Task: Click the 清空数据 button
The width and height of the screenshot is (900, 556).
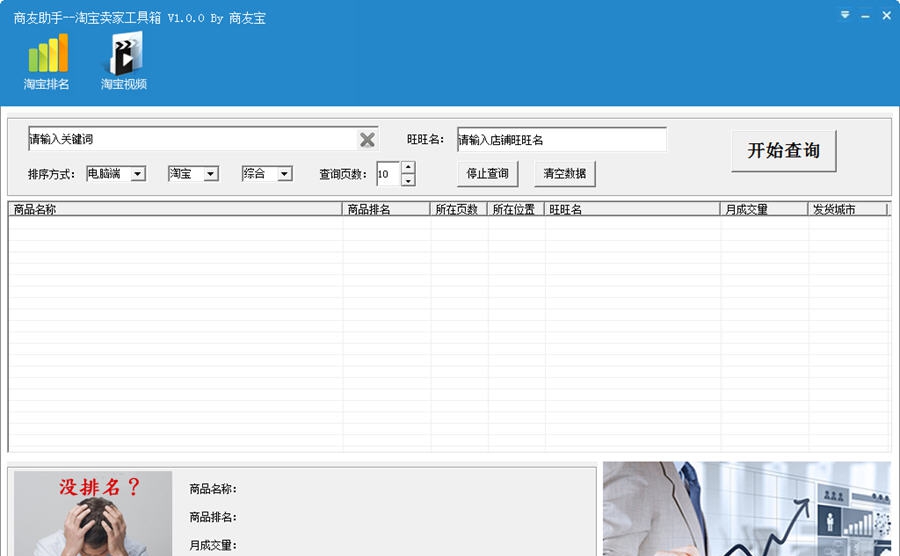Action: [x=565, y=174]
